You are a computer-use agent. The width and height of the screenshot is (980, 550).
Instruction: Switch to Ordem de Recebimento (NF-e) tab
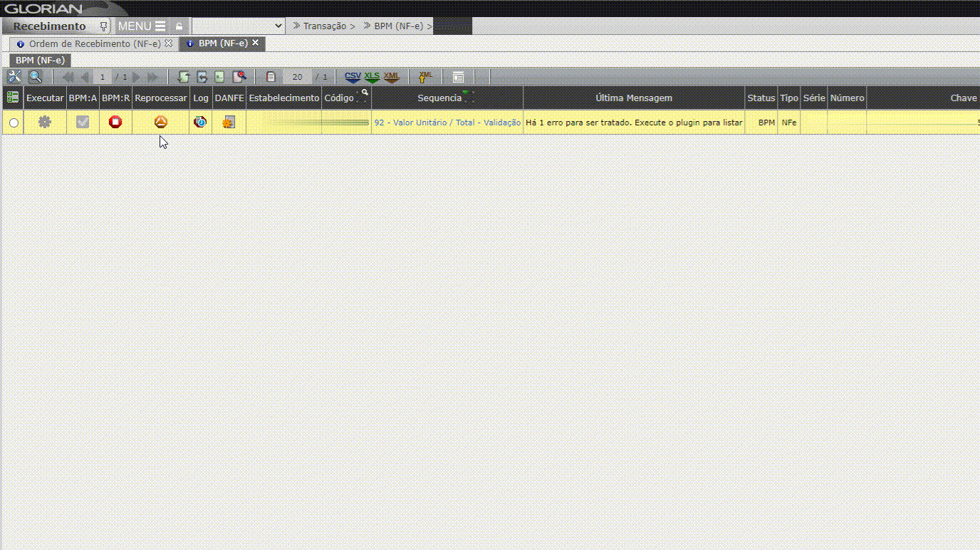(x=94, y=43)
